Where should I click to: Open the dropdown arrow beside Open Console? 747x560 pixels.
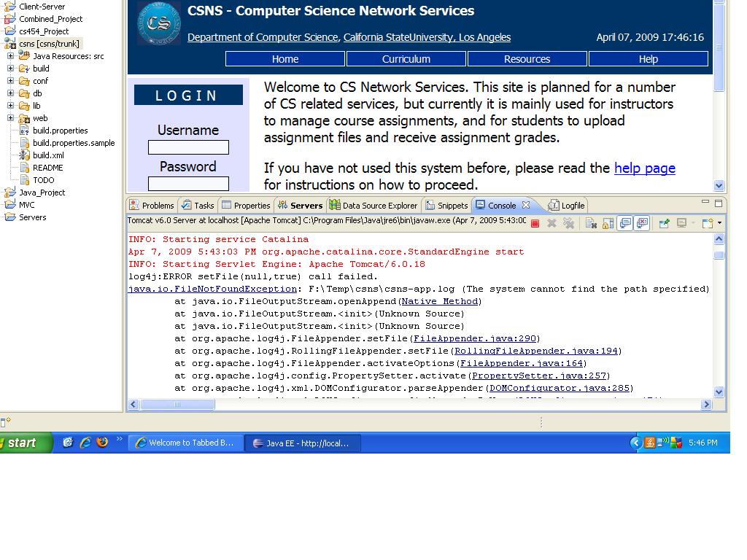(719, 223)
